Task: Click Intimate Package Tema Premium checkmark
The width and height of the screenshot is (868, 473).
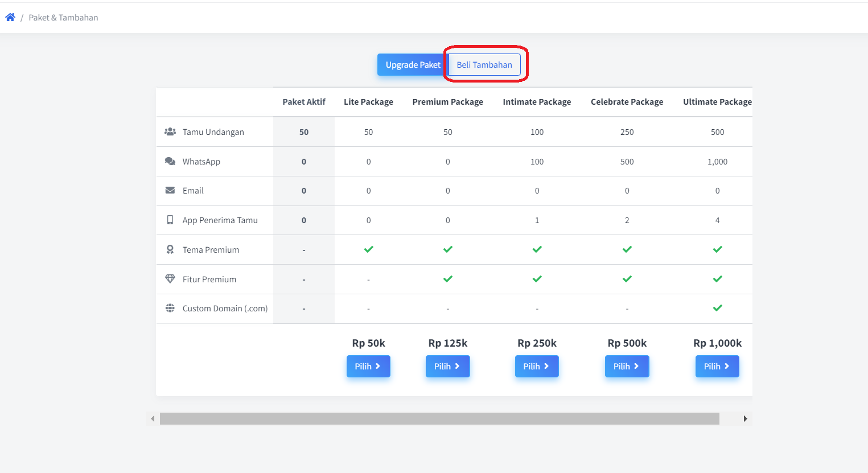Action: coord(537,249)
